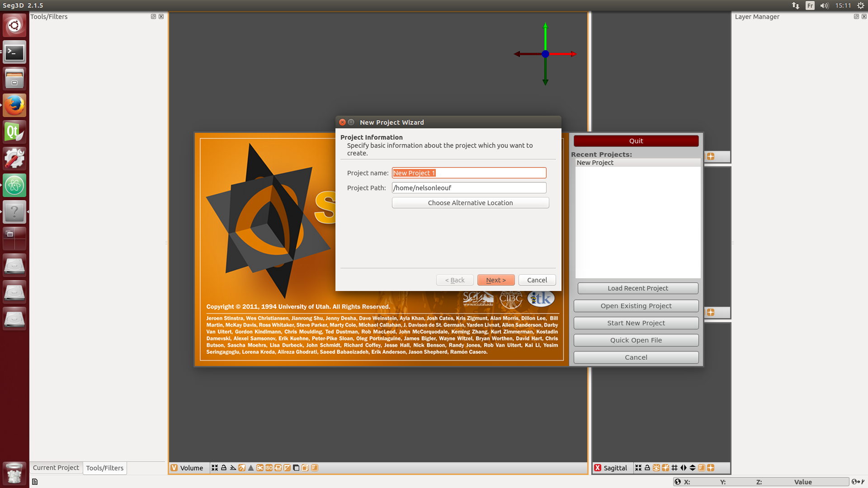Cancel the New Project Wizard
Screen dimensions: 868x488
click(537, 280)
